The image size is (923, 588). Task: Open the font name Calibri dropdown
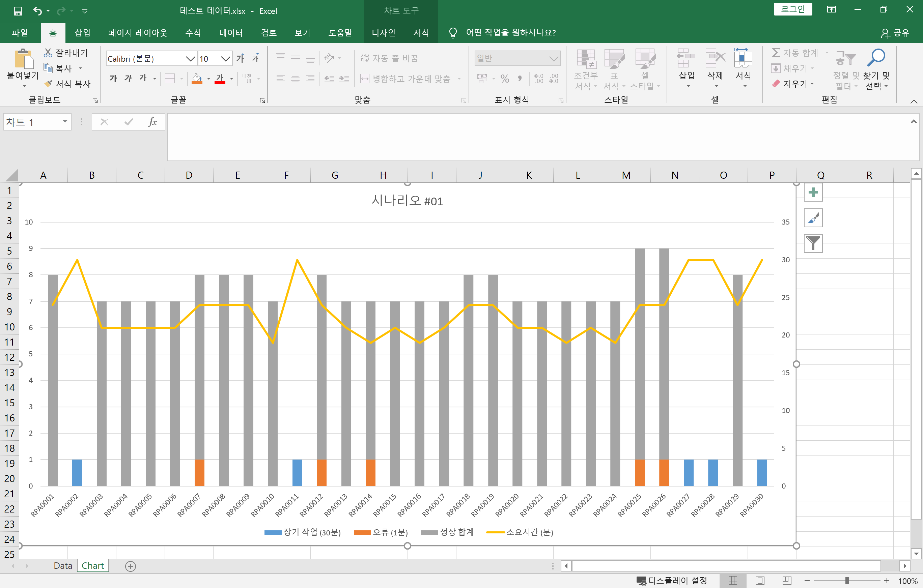click(x=190, y=59)
